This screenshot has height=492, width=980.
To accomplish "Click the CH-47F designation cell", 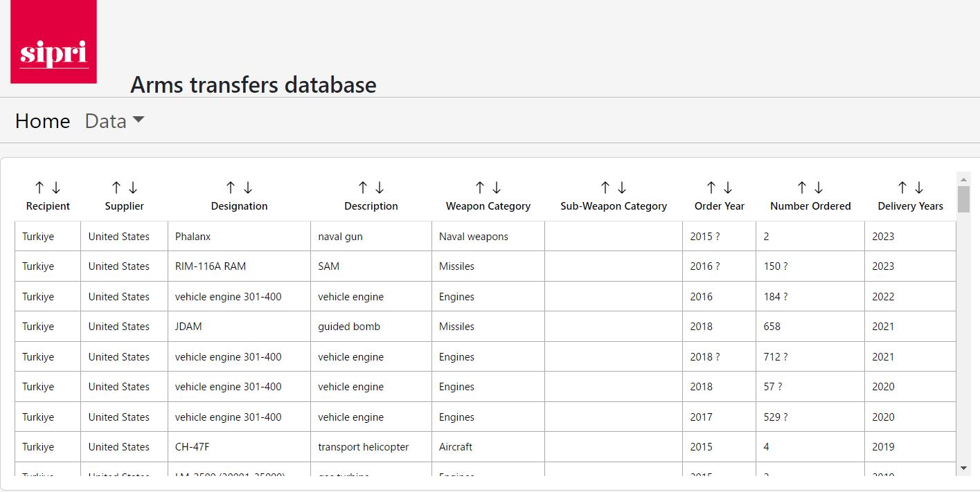I will pos(193,447).
